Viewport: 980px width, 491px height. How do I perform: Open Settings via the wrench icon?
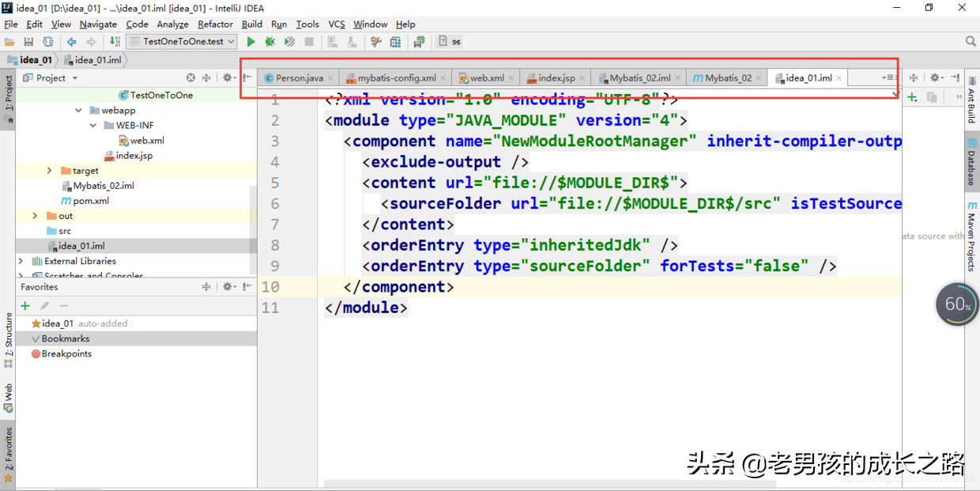tap(376, 41)
